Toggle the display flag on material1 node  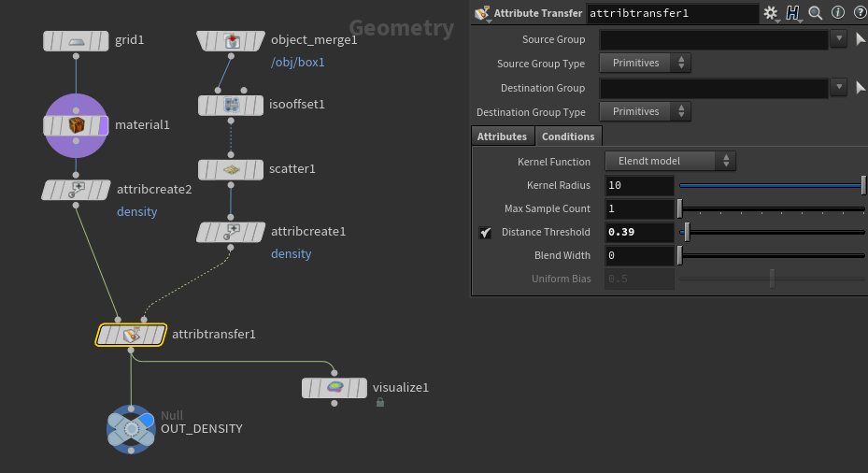coord(104,125)
